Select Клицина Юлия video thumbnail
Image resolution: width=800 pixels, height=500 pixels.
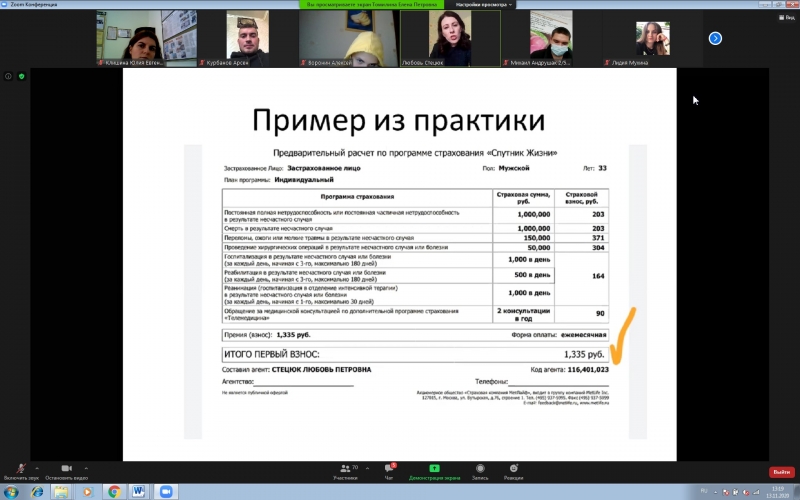click(x=147, y=38)
